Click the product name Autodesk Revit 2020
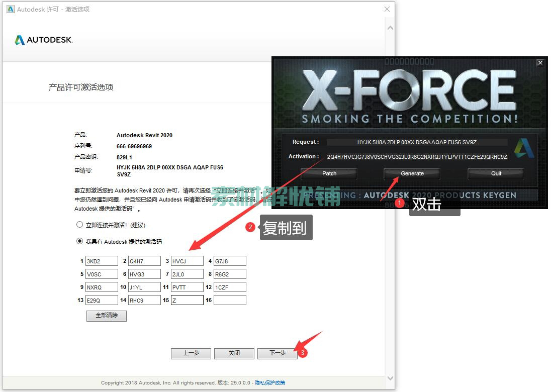 tap(144, 135)
